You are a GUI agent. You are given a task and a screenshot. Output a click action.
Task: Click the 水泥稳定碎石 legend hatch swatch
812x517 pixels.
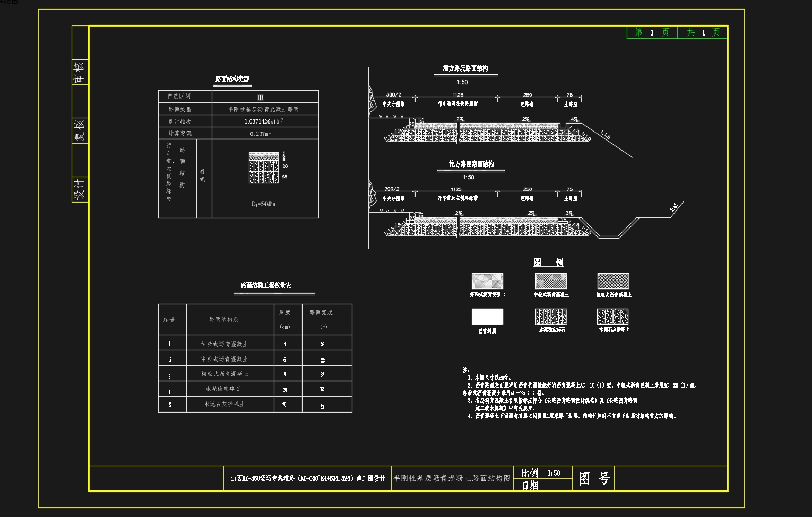pos(551,317)
